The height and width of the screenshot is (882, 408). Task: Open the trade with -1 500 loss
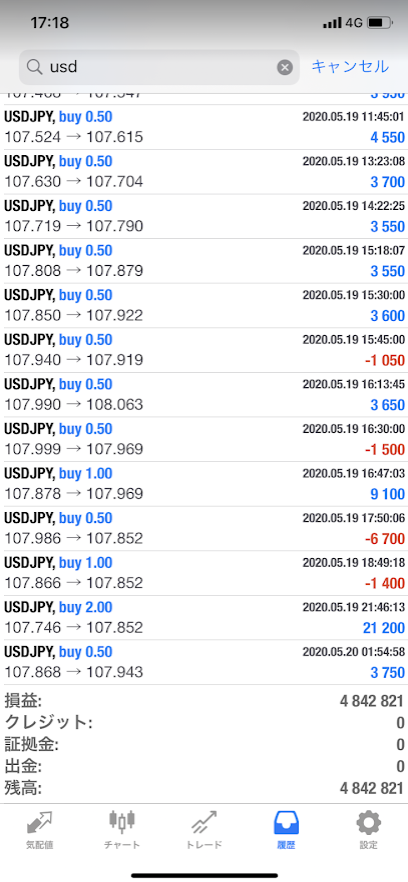pyautogui.click(x=204, y=439)
